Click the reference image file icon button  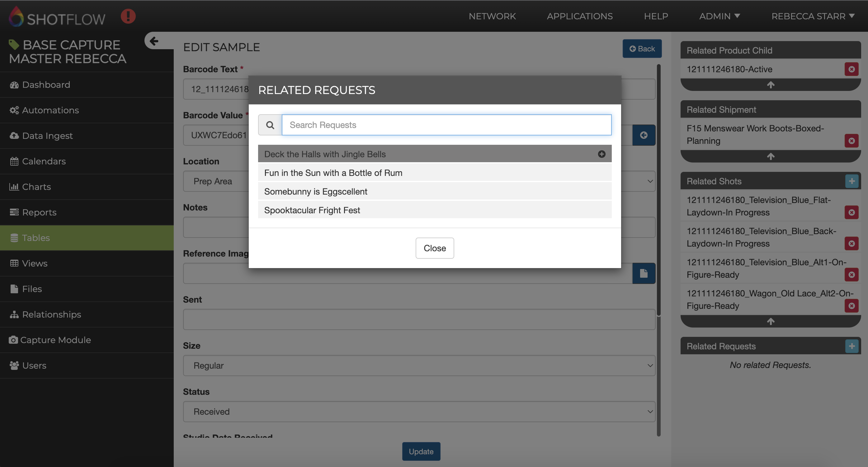[643, 273]
